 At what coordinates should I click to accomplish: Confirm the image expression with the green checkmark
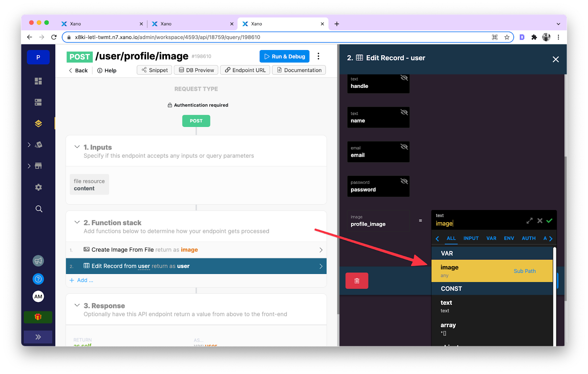[x=549, y=221]
